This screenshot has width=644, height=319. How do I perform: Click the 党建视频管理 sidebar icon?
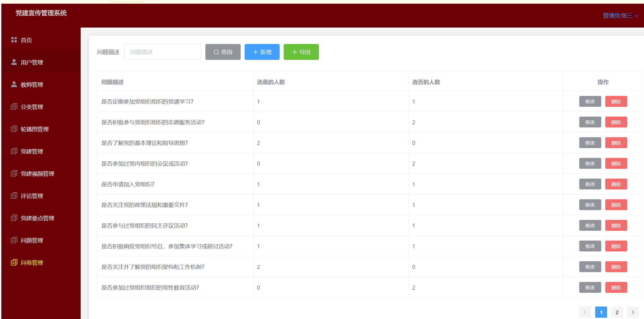[14, 174]
